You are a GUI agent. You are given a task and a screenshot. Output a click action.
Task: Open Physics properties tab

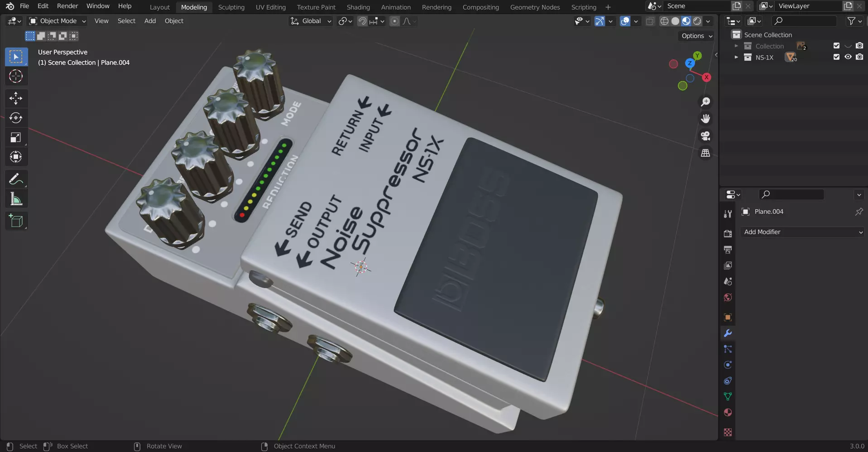point(728,365)
